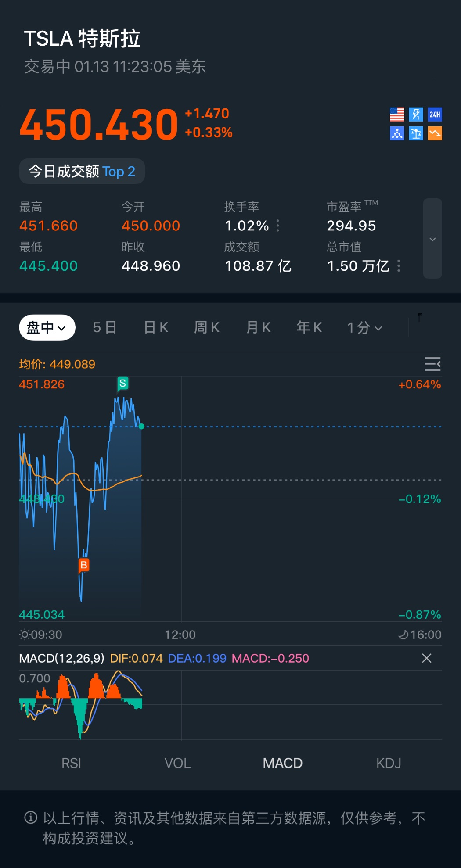Screen dimensions: 461x868
Task: Switch to the 周K chart tab
Action: 207,327
